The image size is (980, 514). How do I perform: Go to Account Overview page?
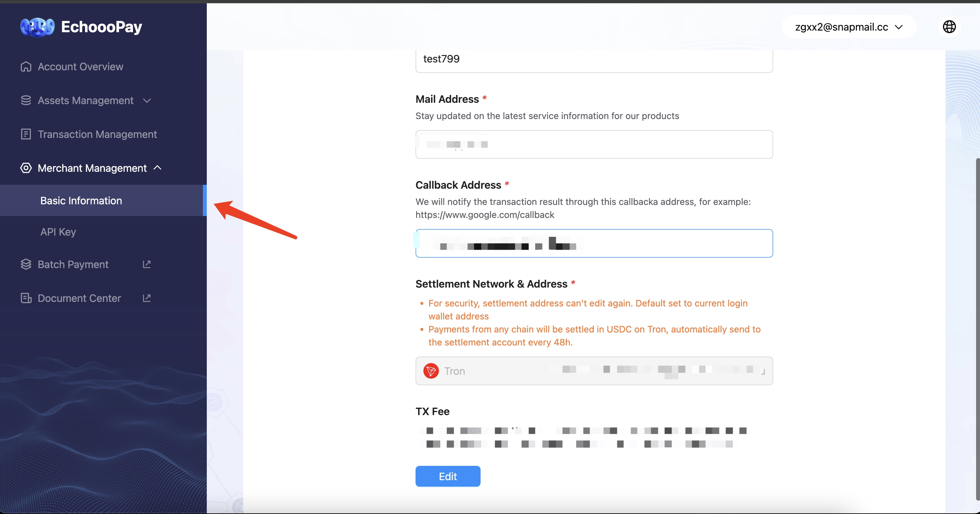point(80,67)
